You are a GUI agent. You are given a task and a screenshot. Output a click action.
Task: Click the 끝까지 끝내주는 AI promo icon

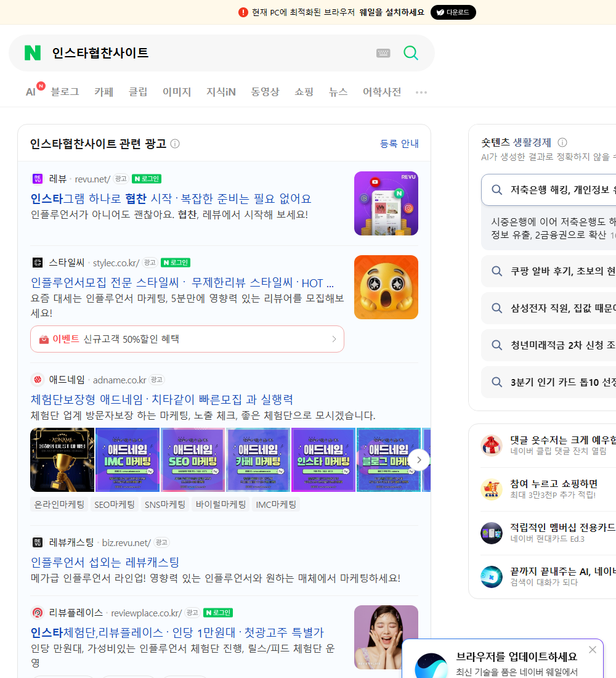click(492, 577)
